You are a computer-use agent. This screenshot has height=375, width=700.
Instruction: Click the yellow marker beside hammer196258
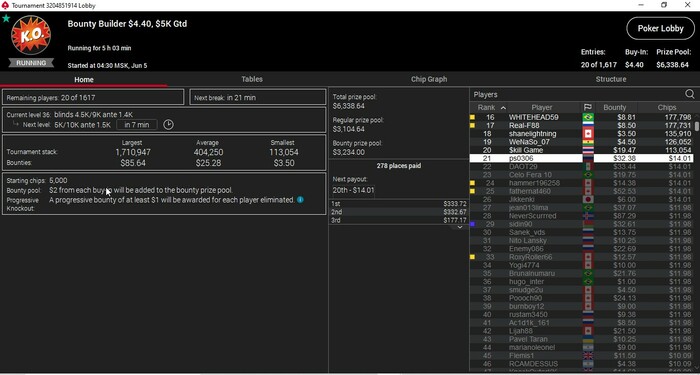472,183
